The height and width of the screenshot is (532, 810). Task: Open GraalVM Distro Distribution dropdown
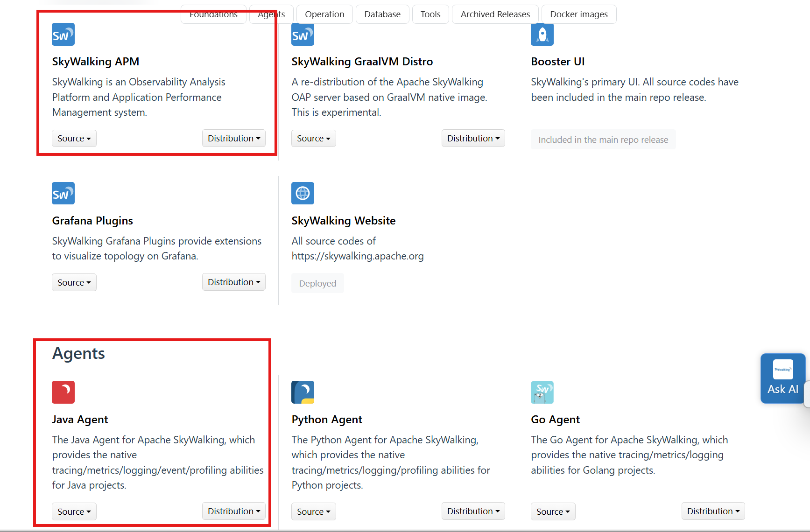[x=473, y=138]
